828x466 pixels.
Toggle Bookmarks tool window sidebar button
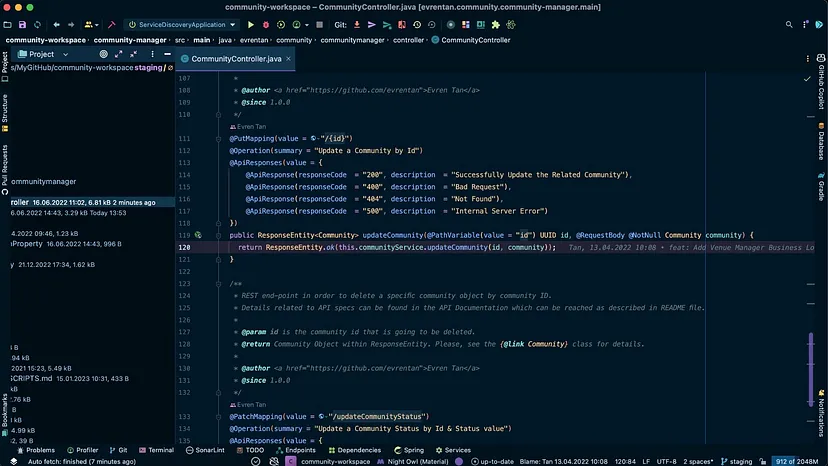(5, 415)
